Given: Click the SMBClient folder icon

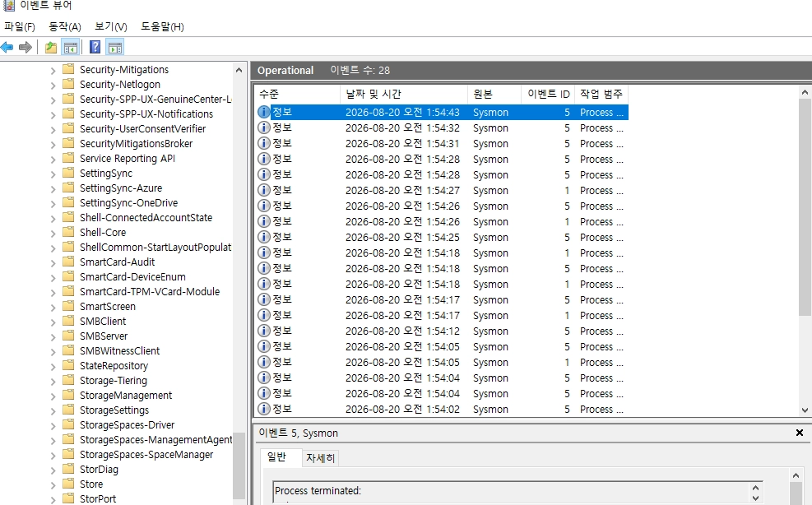Looking at the screenshot, I should [68, 321].
